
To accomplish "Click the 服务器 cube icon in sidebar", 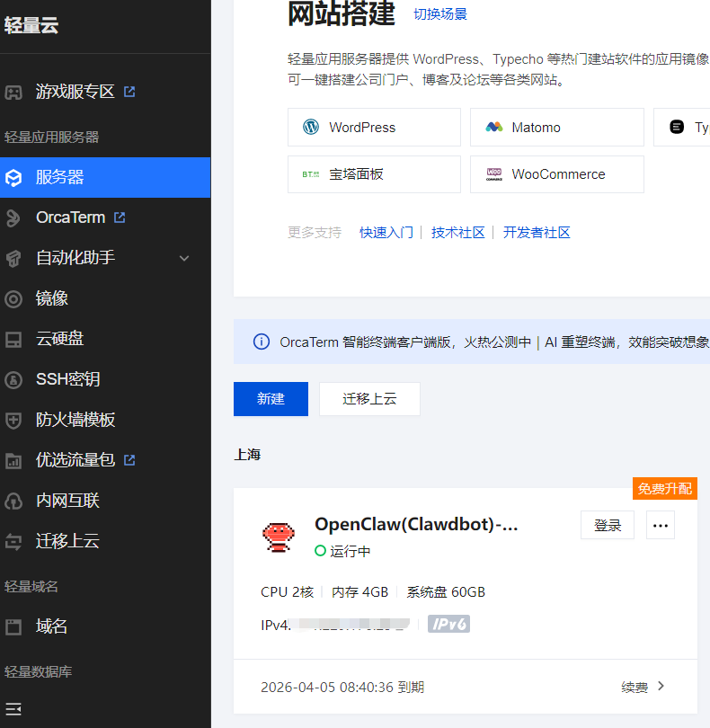I will click(x=13, y=177).
